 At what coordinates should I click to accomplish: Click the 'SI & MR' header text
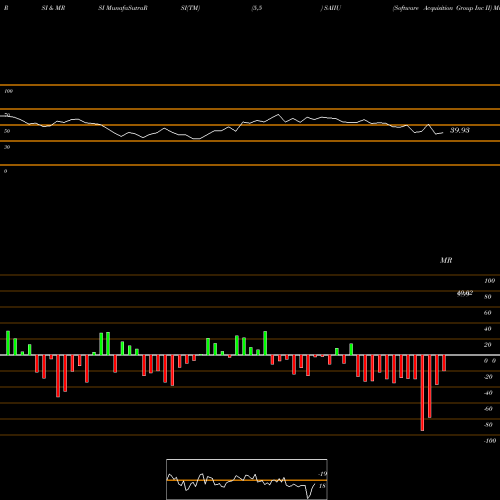(53, 8)
